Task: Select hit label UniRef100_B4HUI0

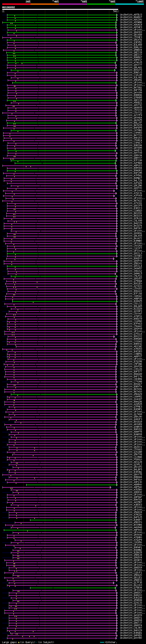Action: pyautogui.click(x=131, y=595)
